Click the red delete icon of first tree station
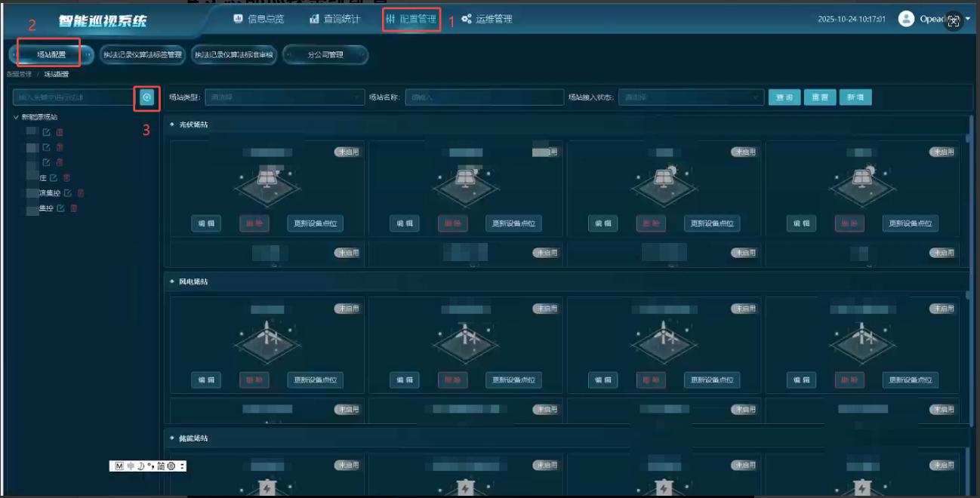The height and width of the screenshot is (498, 980). tap(60, 132)
